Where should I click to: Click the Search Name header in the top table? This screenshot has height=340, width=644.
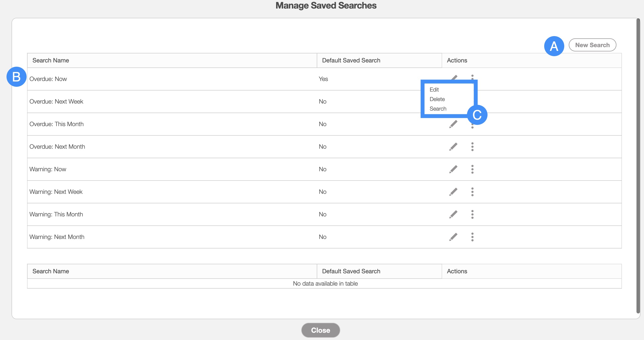click(x=51, y=60)
